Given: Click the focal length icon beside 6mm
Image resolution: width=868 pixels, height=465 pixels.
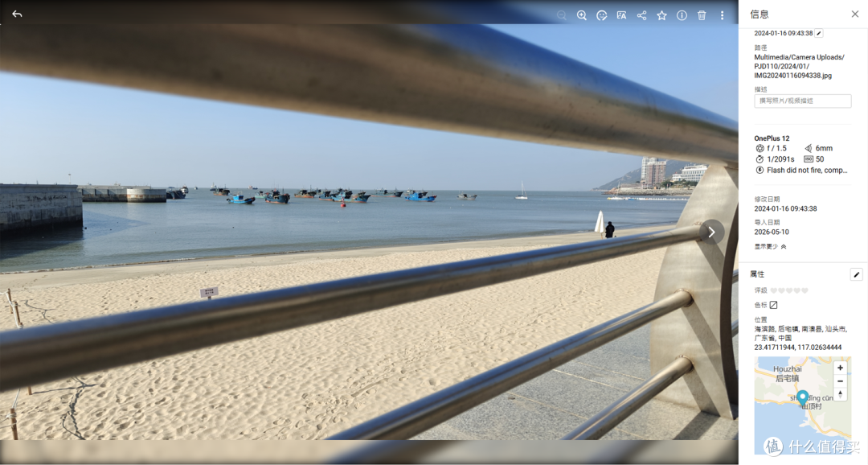Looking at the screenshot, I should (809, 149).
